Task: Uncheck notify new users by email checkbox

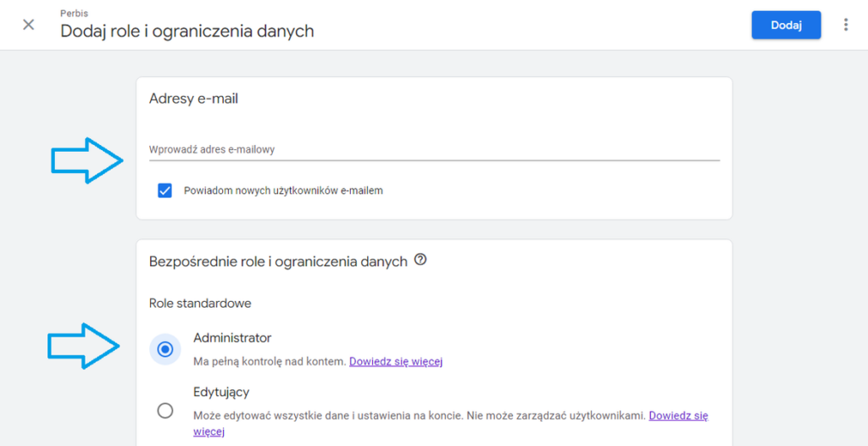Action: pos(165,191)
